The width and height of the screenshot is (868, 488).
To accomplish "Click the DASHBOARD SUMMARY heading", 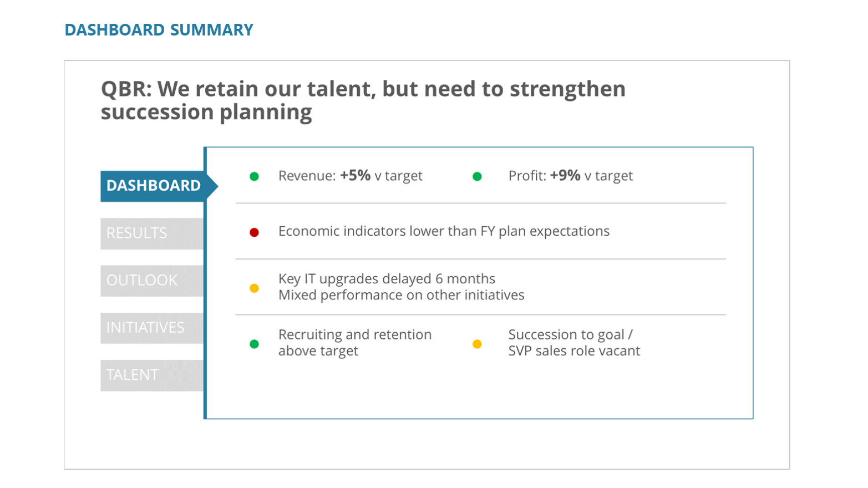I will [x=159, y=30].
